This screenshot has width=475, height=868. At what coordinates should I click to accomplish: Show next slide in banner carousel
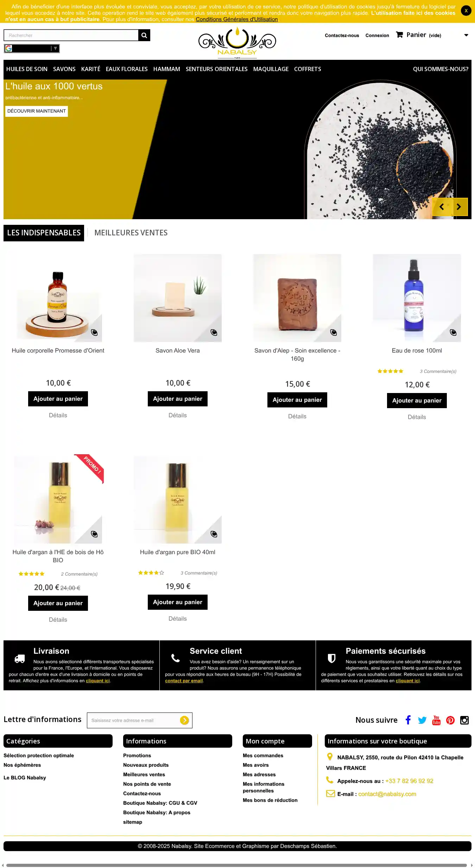pyautogui.click(x=458, y=207)
